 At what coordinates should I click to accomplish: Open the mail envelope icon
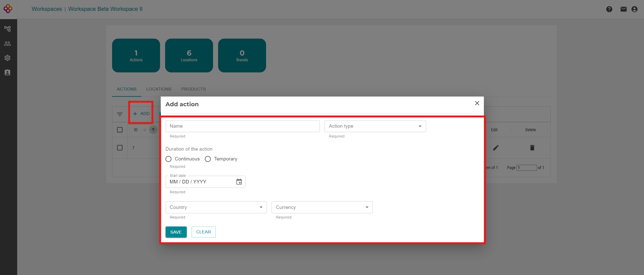point(623,9)
